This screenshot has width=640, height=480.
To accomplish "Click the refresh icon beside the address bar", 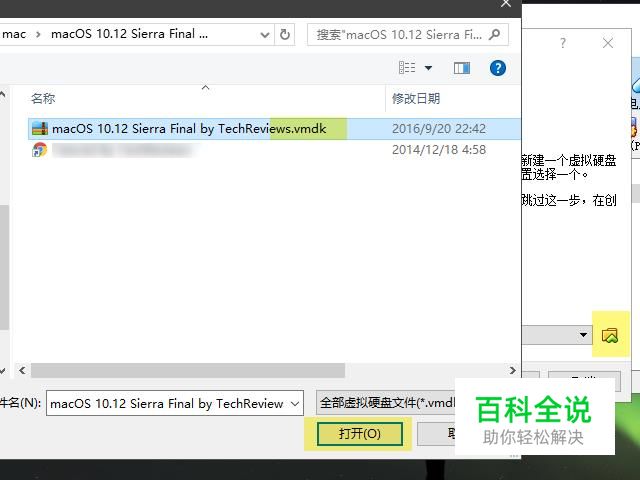I will [284, 34].
